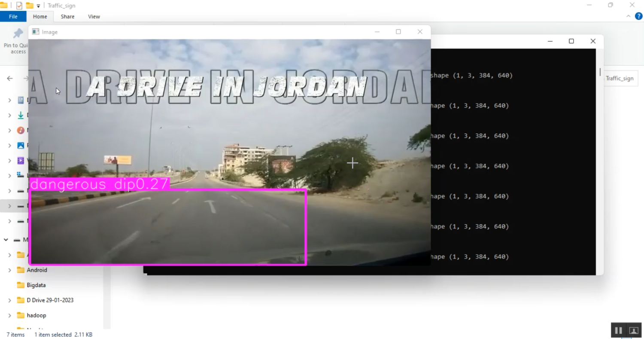Switch to the Share ribbon tab
Image resolution: width=644 pixels, height=339 pixels.
tap(67, 16)
